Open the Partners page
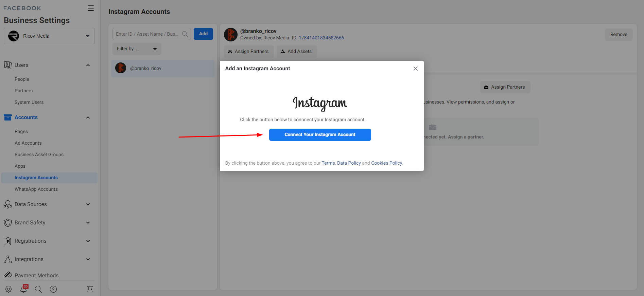 pyautogui.click(x=23, y=91)
